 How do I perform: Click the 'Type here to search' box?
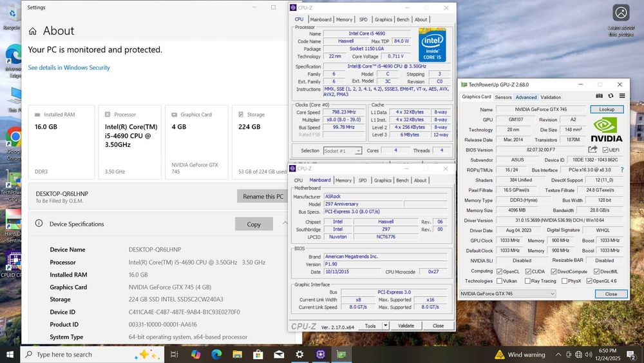click(91, 355)
